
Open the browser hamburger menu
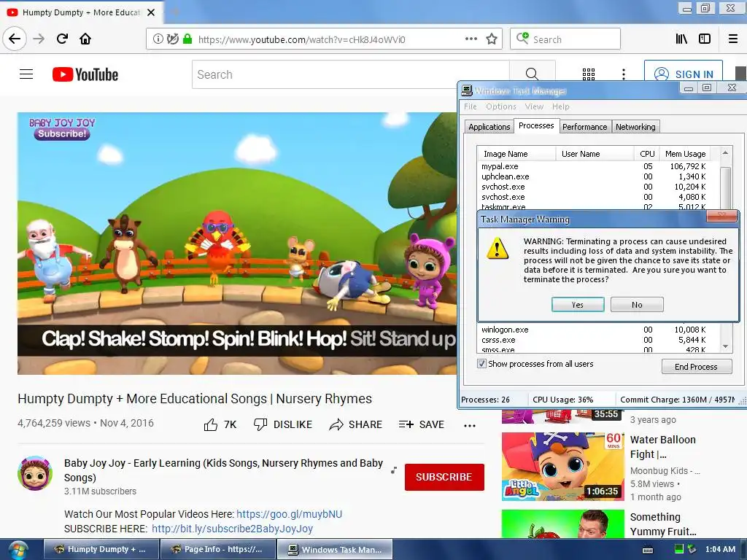[x=733, y=39]
